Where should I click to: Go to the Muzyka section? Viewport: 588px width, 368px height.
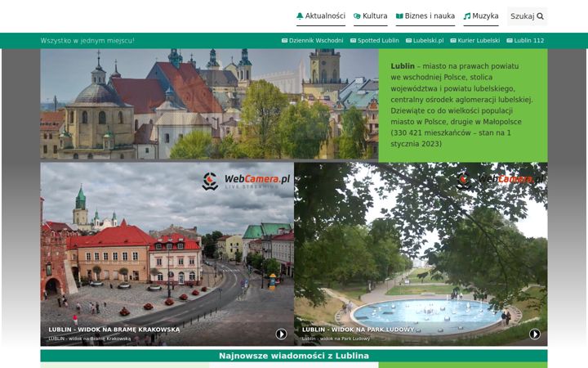[481, 16]
